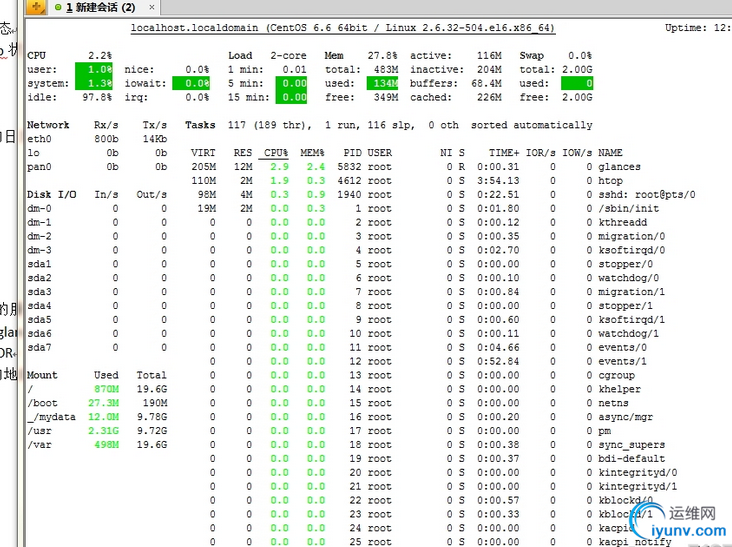
Task: Close the 新建会话 (2) tab
Action: 151,7
